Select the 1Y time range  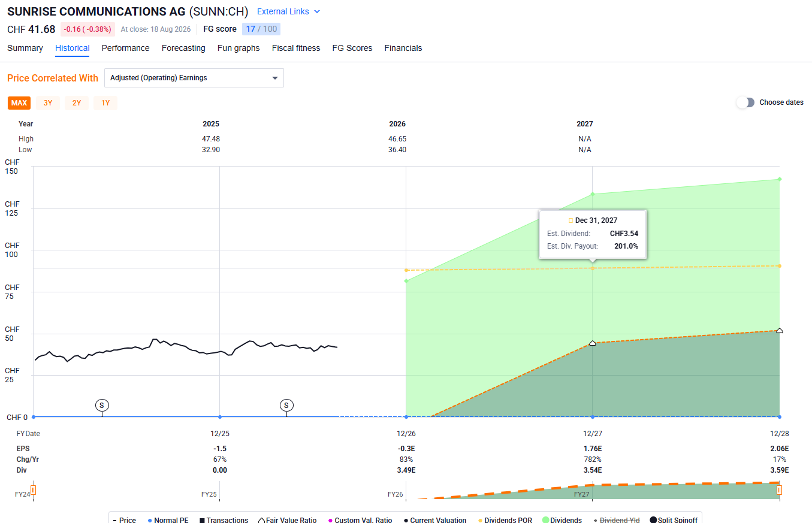105,103
